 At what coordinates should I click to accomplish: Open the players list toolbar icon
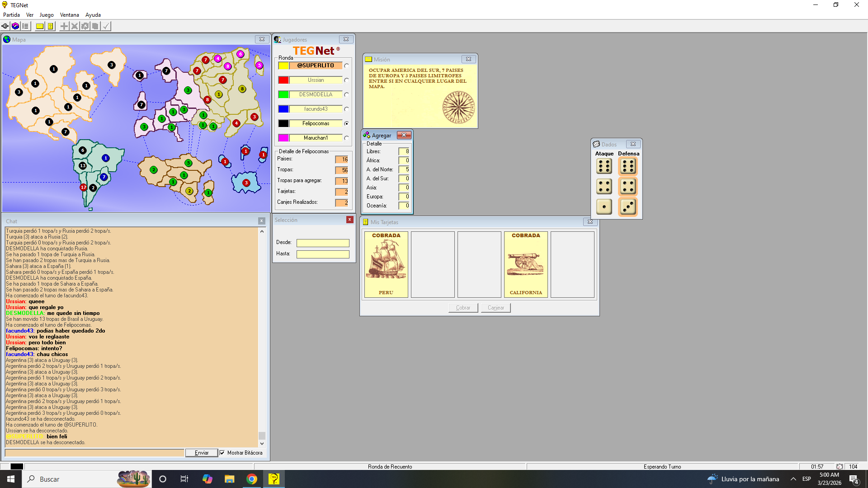(x=25, y=26)
